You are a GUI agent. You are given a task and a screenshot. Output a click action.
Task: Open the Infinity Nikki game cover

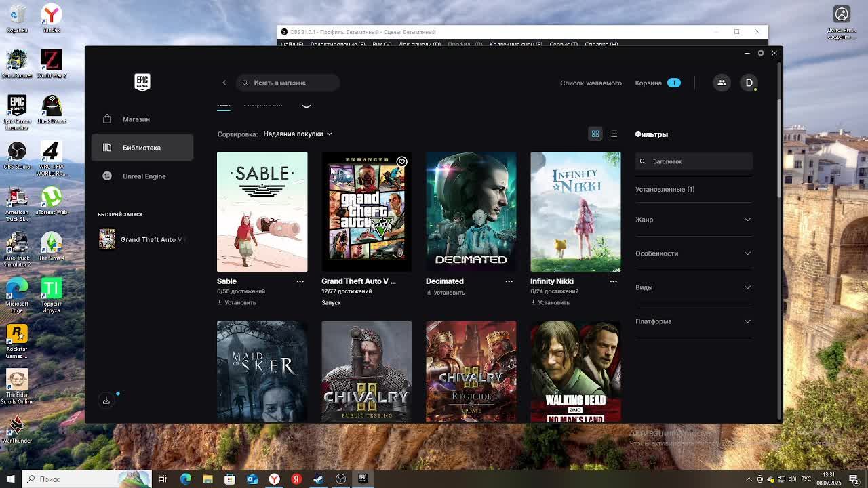point(575,211)
